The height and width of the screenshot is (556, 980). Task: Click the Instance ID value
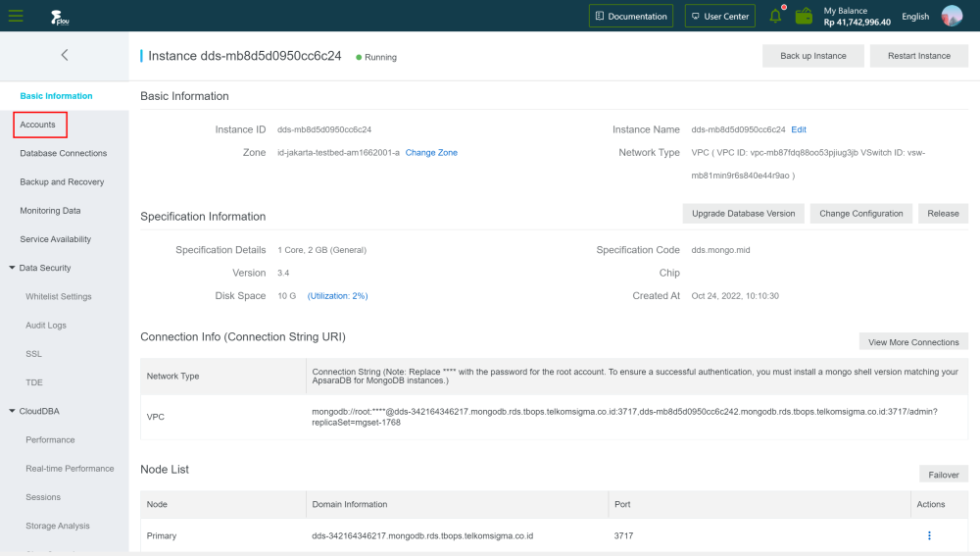[x=324, y=129]
